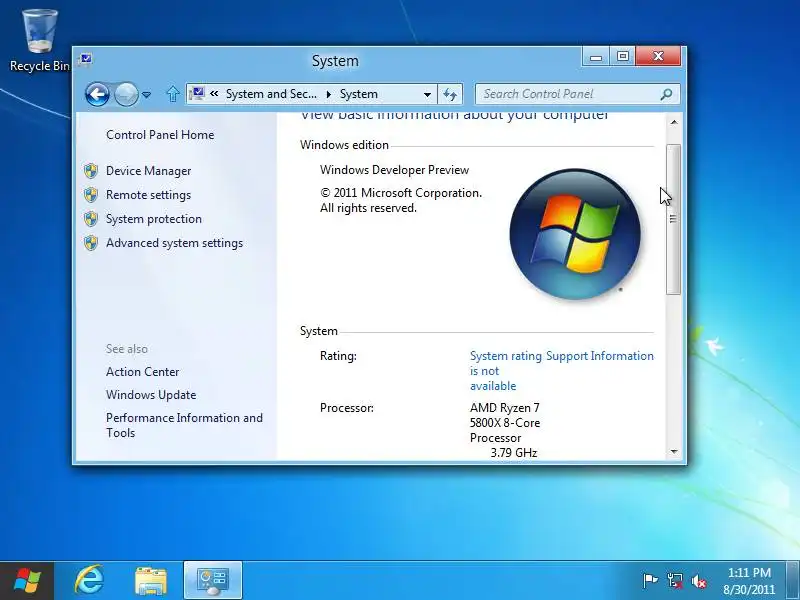This screenshot has height=600, width=800.
Task: Click the network status tray icon
Action: tap(674, 581)
